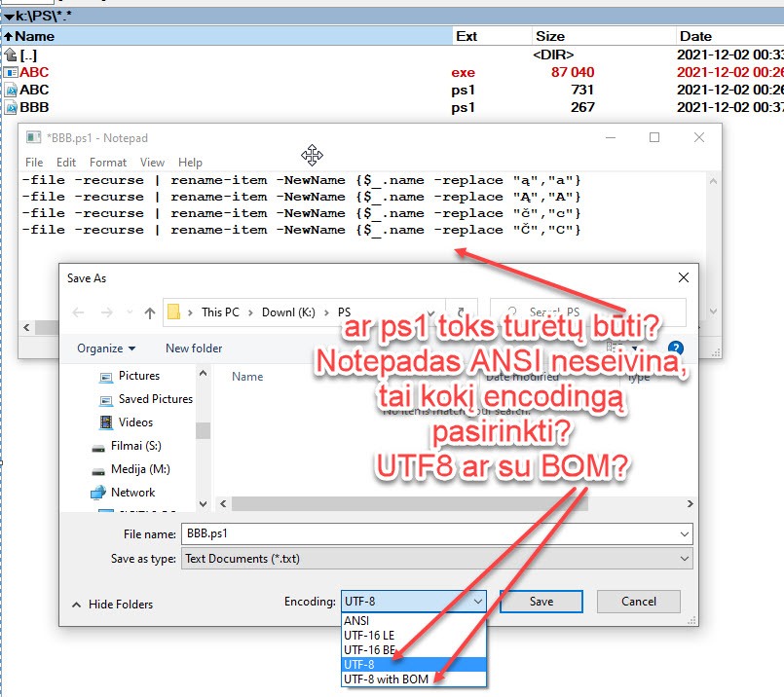
Task: Select ANSI from the encoding list
Action: [x=356, y=620]
